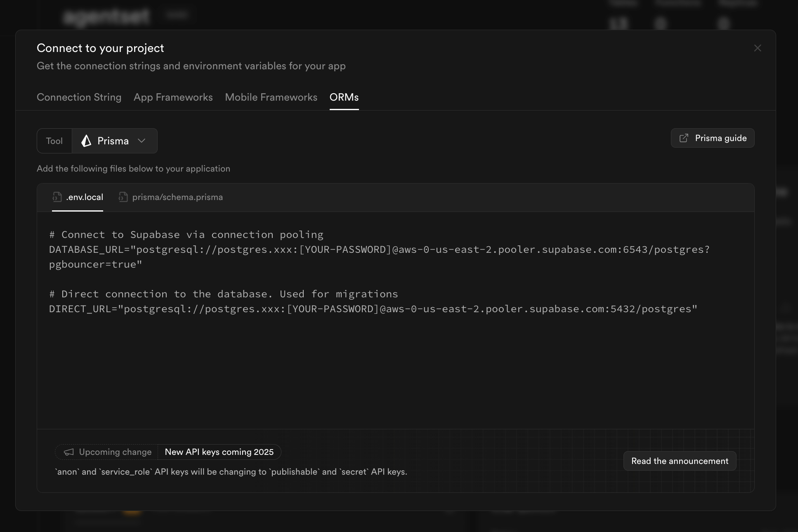The height and width of the screenshot is (532, 798).
Task: Click the Upcoming change label
Action: (115, 452)
